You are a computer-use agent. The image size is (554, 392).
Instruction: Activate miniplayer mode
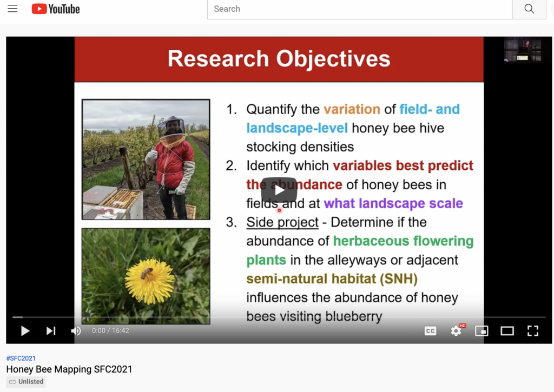(482, 330)
